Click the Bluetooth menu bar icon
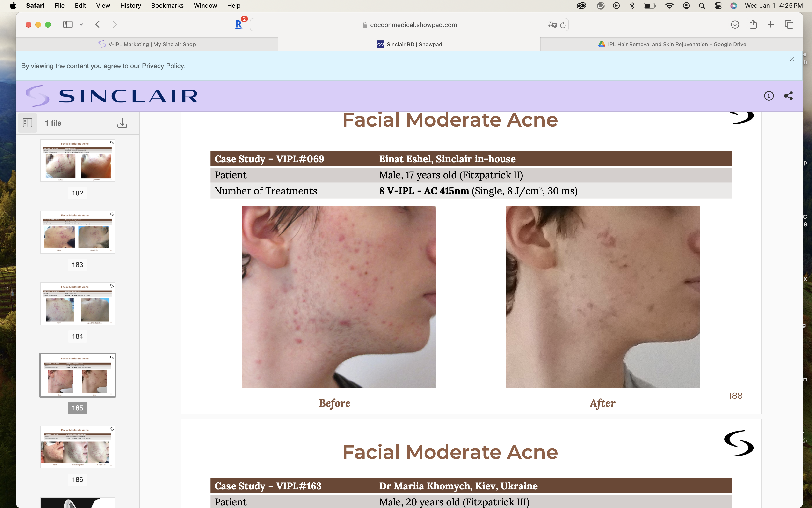Screen dimensions: 812x508 click(632, 6)
